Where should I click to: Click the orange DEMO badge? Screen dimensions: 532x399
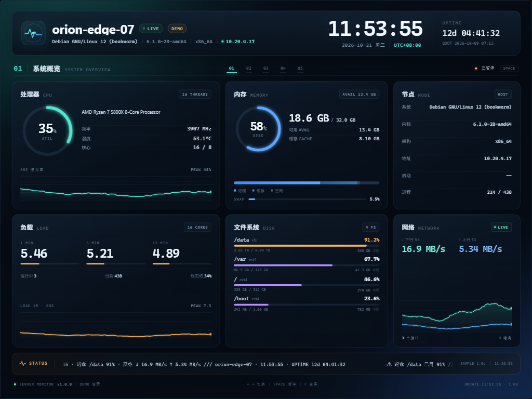click(x=177, y=29)
